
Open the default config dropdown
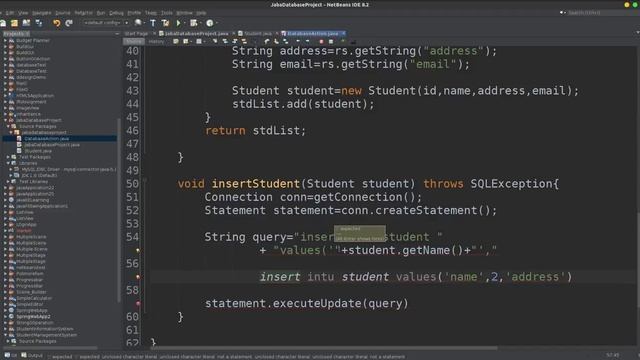[x=106, y=23]
